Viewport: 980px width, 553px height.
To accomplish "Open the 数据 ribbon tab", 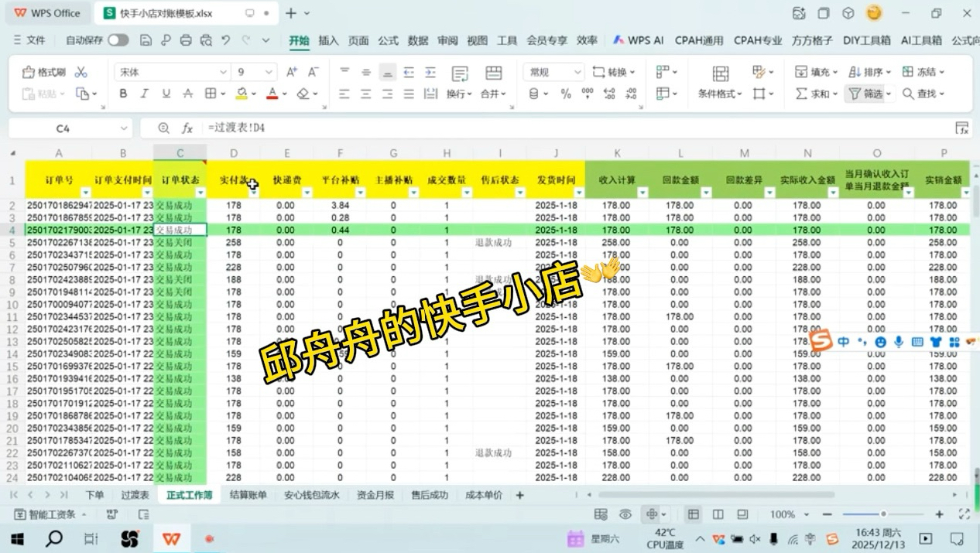I will coord(418,40).
